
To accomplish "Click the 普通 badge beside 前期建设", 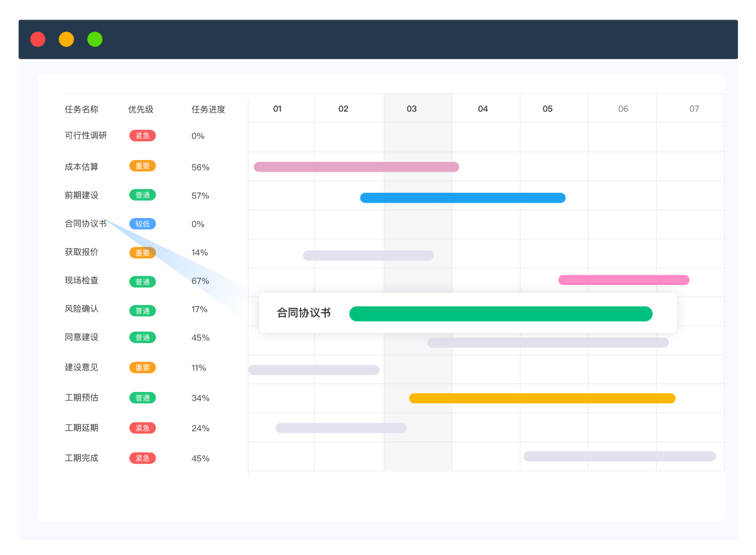I will coord(143,195).
